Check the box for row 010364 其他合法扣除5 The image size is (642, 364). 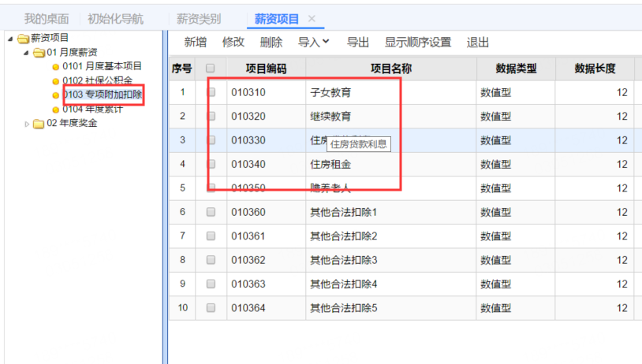pyautogui.click(x=211, y=307)
